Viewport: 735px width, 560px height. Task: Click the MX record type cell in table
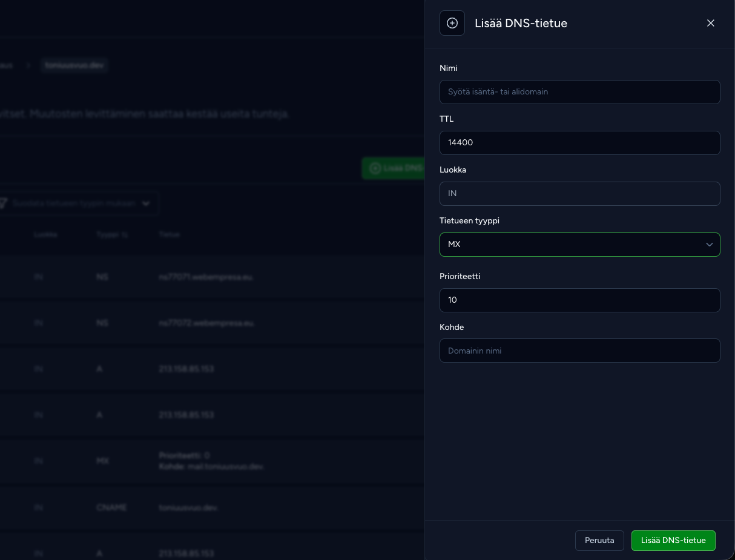pos(102,461)
